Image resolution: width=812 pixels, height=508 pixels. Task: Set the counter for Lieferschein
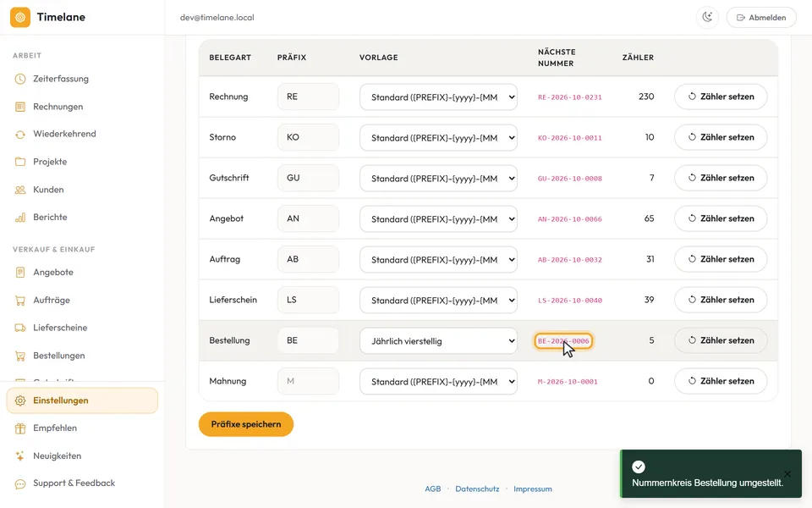pos(721,300)
